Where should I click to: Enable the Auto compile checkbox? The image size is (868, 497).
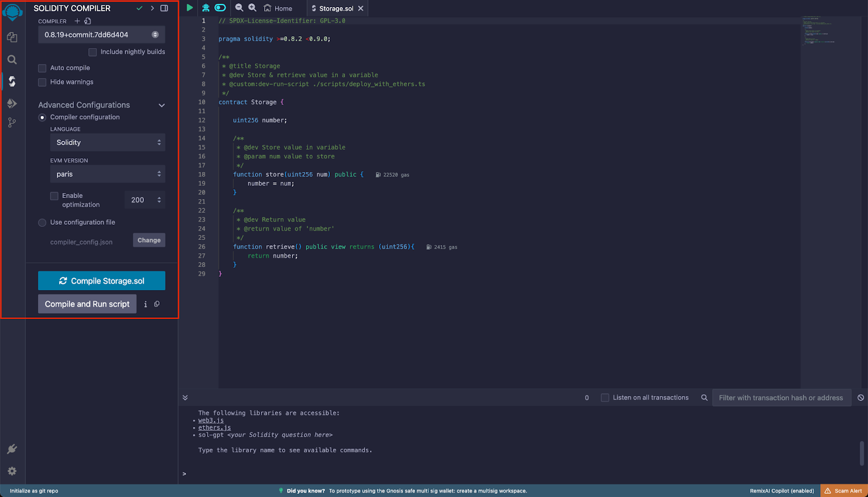(x=42, y=68)
